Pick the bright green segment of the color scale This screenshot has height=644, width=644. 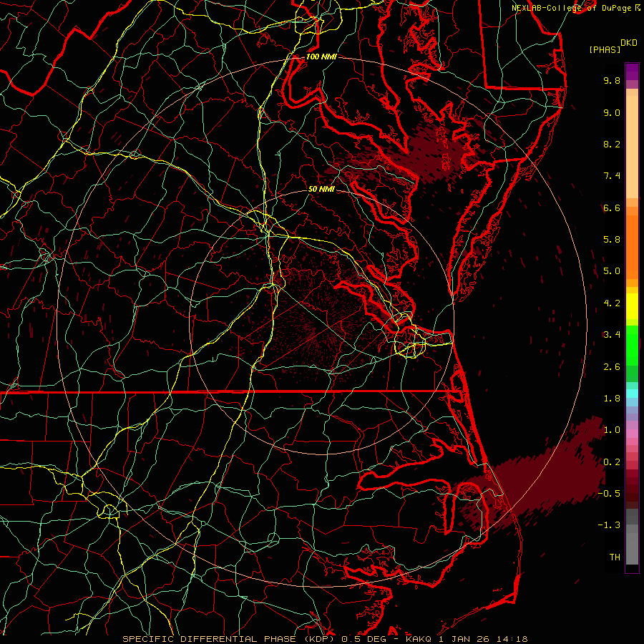632,345
